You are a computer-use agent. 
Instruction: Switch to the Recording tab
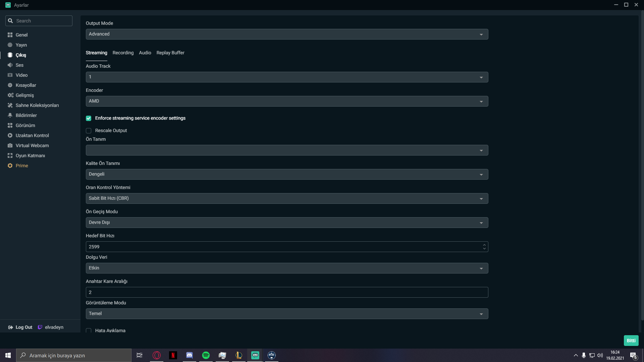click(x=123, y=53)
